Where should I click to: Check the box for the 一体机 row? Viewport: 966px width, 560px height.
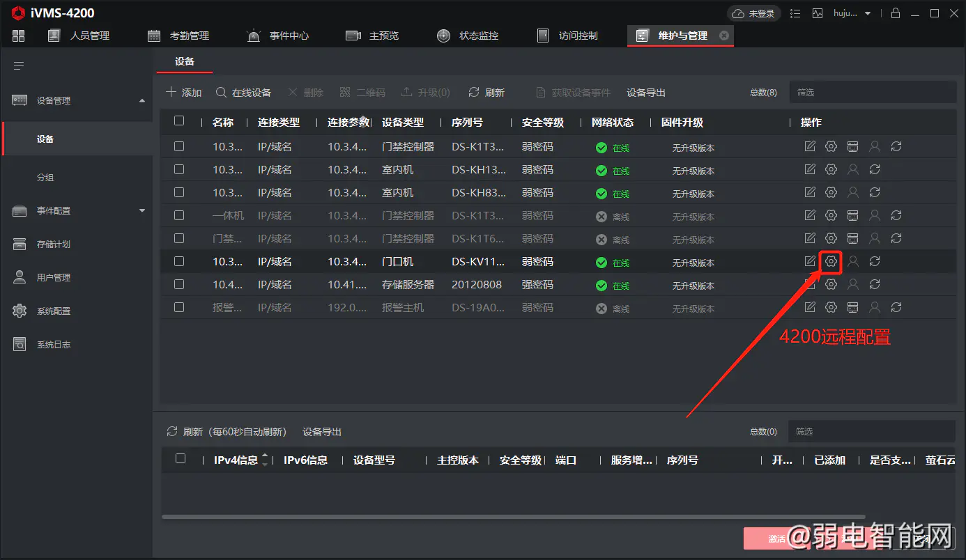[179, 215]
